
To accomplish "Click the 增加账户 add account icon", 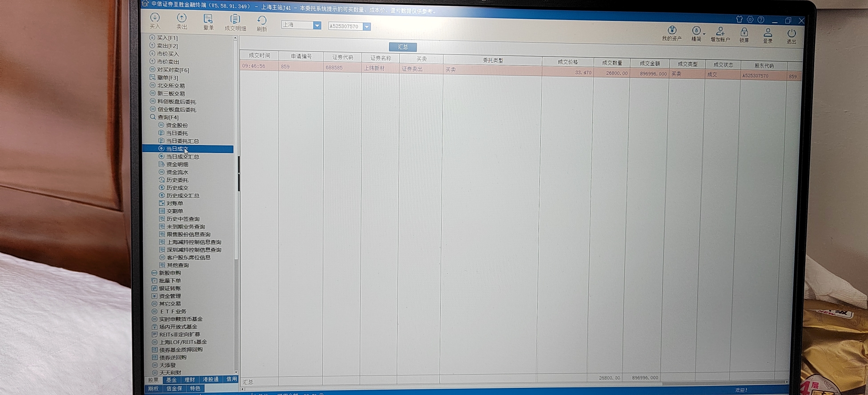I will tap(720, 34).
